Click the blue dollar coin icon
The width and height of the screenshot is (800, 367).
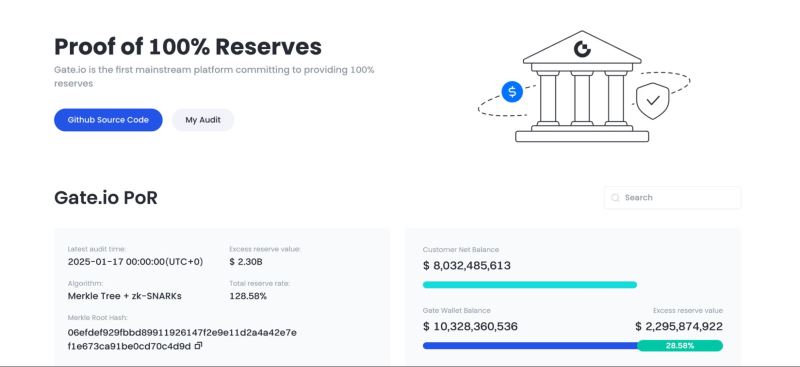tap(512, 92)
